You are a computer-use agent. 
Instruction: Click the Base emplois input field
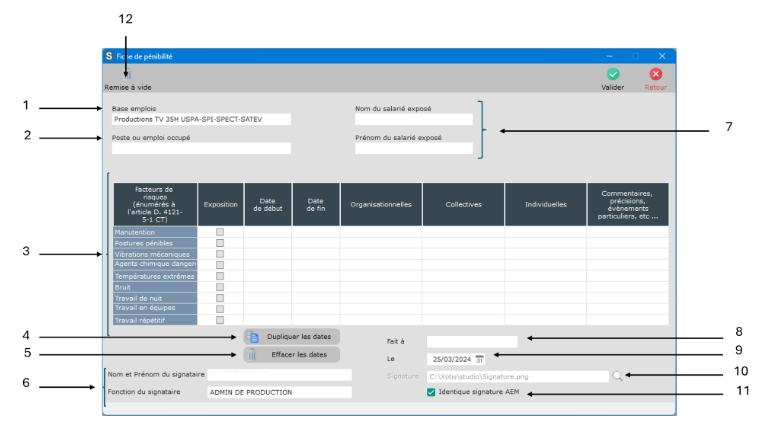(201, 119)
